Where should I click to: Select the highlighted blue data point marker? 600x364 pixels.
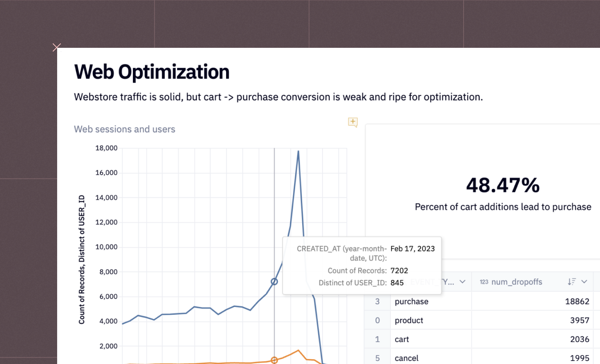point(274,282)
